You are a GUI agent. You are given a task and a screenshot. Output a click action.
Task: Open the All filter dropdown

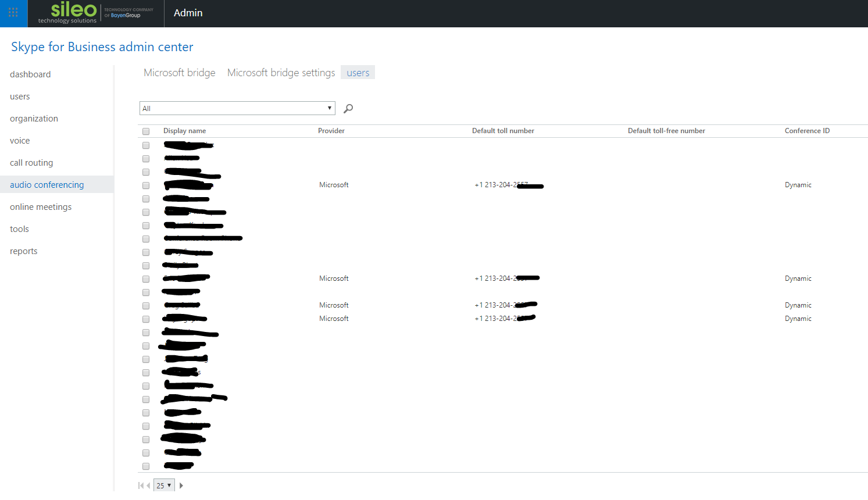tap(237, 108)
